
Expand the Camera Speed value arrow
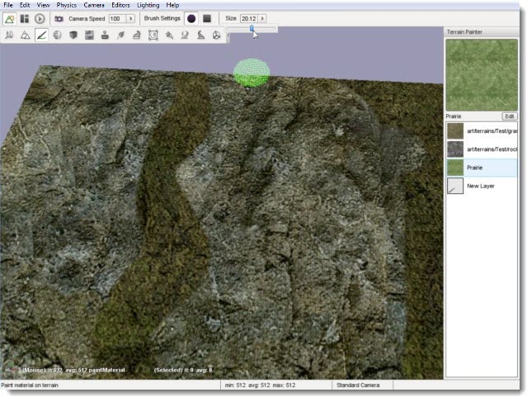click(130, 18)
